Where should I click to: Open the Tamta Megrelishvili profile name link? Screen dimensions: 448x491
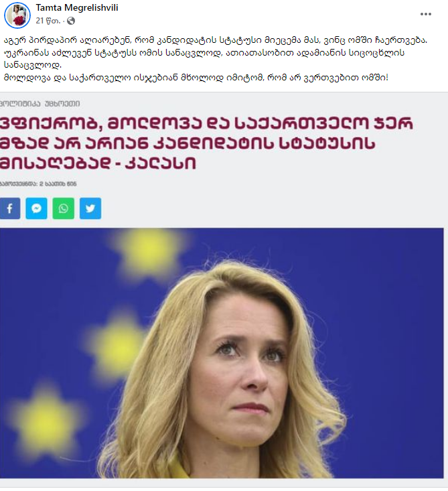[77, 8]
